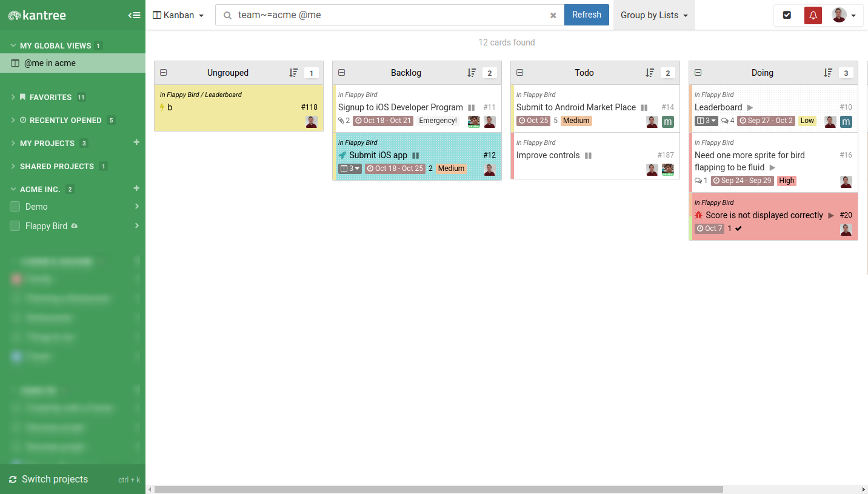Click the Low priority label
Viewport: 868px width, 494px height.
pos(807,121)
